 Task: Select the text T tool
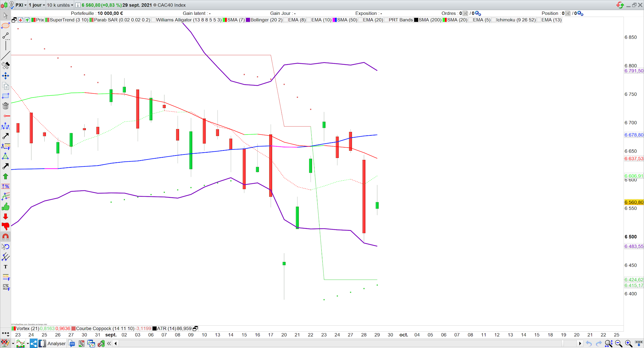click(5, 267)
